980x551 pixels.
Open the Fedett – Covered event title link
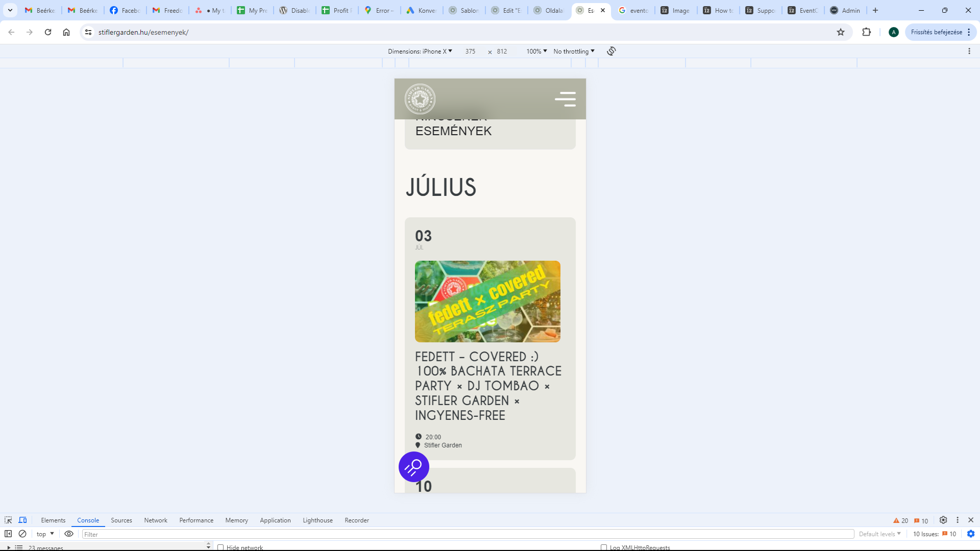(488, 386)
